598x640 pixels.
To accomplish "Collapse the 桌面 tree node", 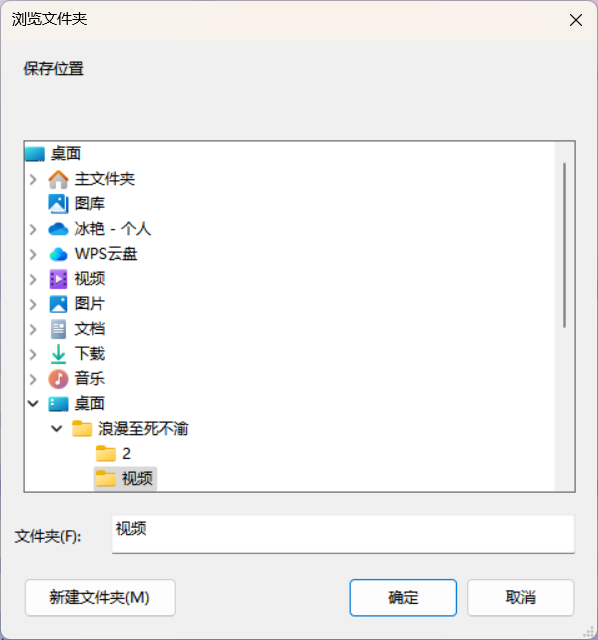I will click(x=33, y=404).
